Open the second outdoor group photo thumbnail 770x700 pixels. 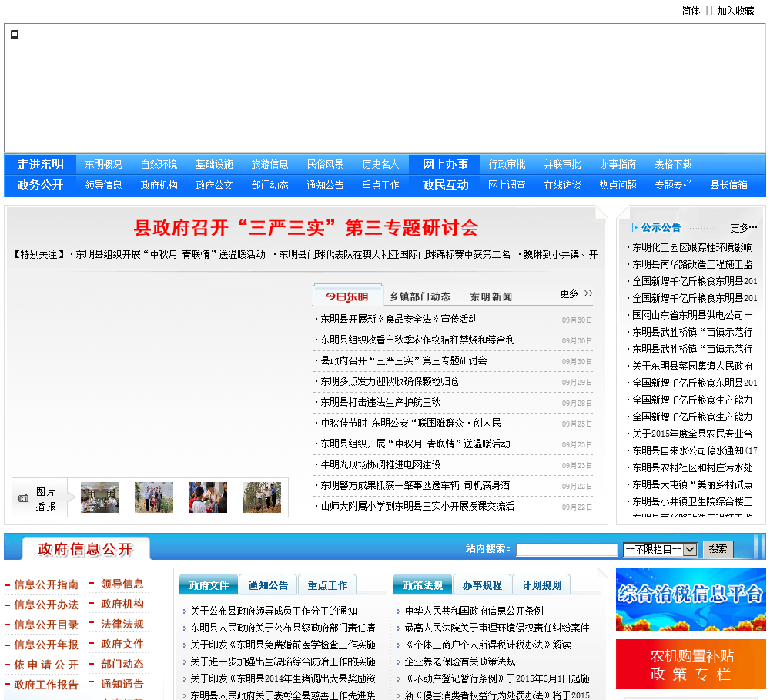tap(154, 497)
